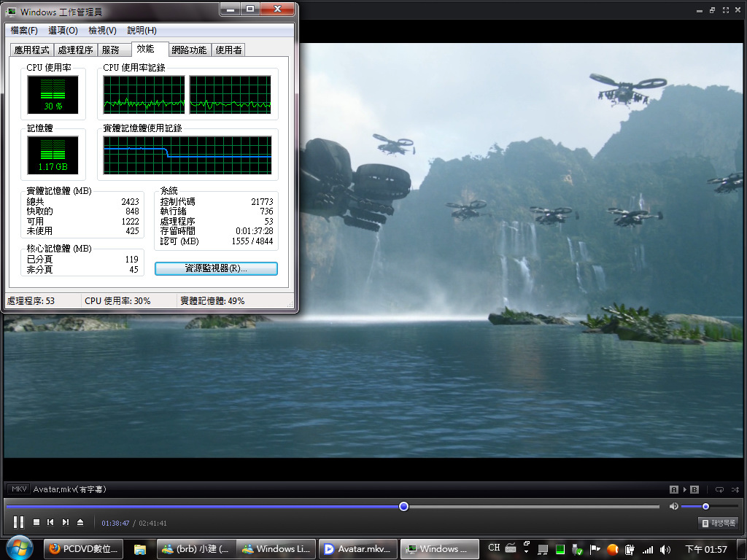Click the power battery tray icon
Viewport: 747px width, 560px height.
point(630,550)
